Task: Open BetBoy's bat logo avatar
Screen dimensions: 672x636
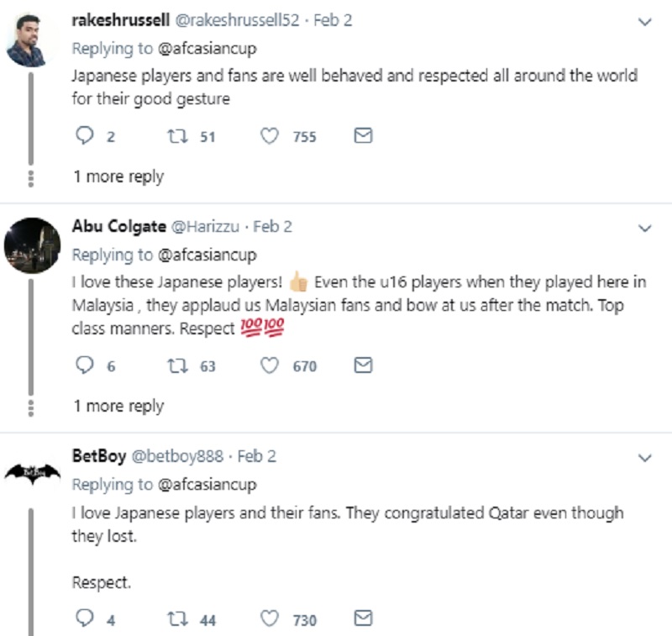Action: coord(32,473)
